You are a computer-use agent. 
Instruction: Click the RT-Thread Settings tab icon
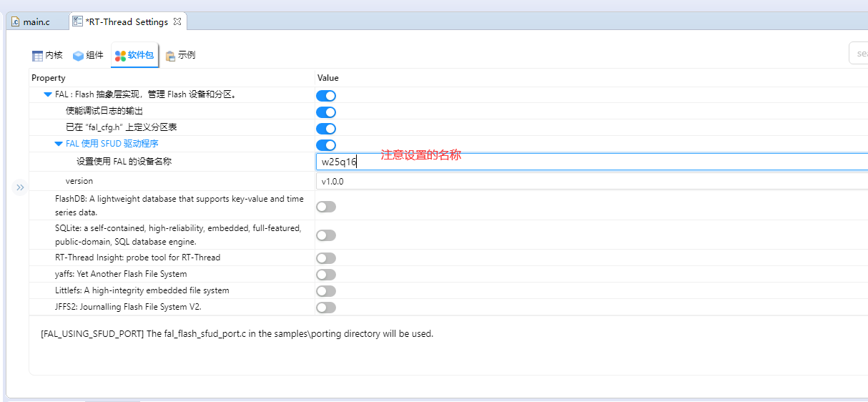77,21
